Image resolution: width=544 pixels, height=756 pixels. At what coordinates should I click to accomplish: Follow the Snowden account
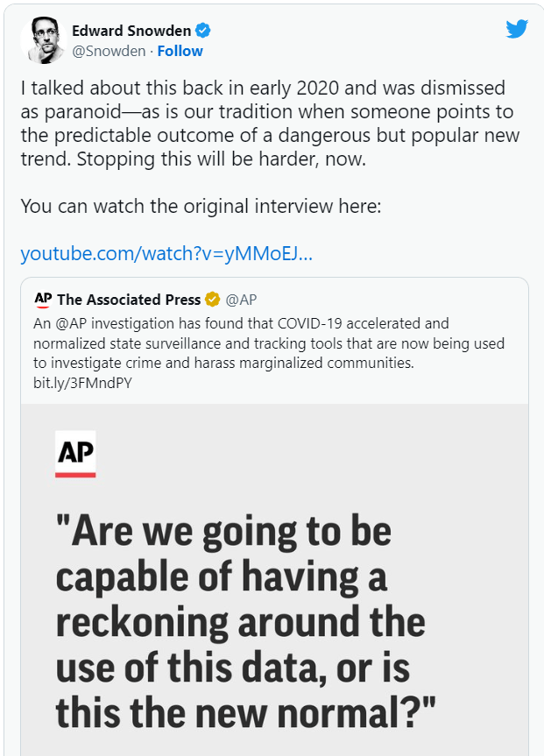pyautogui.click(x=180, y=51)
